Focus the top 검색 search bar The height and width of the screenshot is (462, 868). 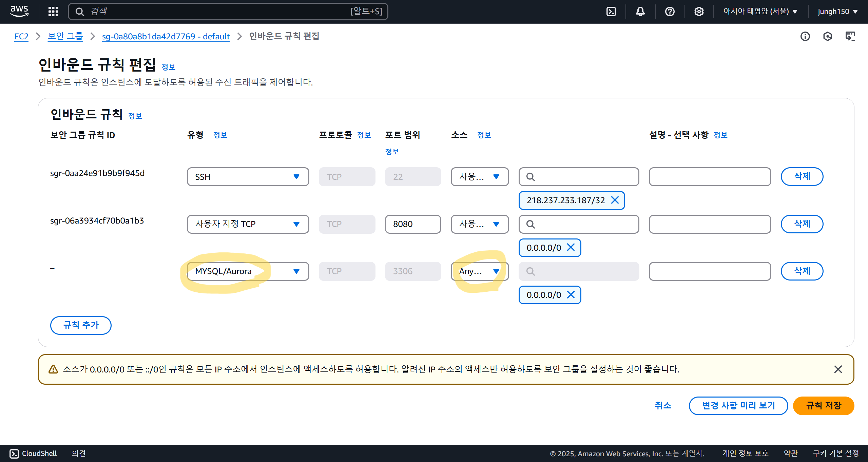point(228,12)
